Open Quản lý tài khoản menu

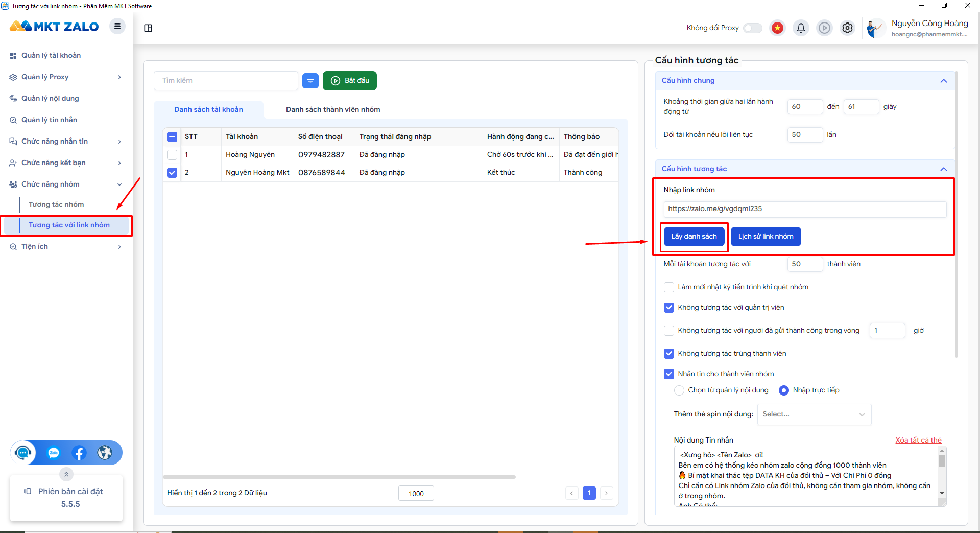tap(51, 56)
